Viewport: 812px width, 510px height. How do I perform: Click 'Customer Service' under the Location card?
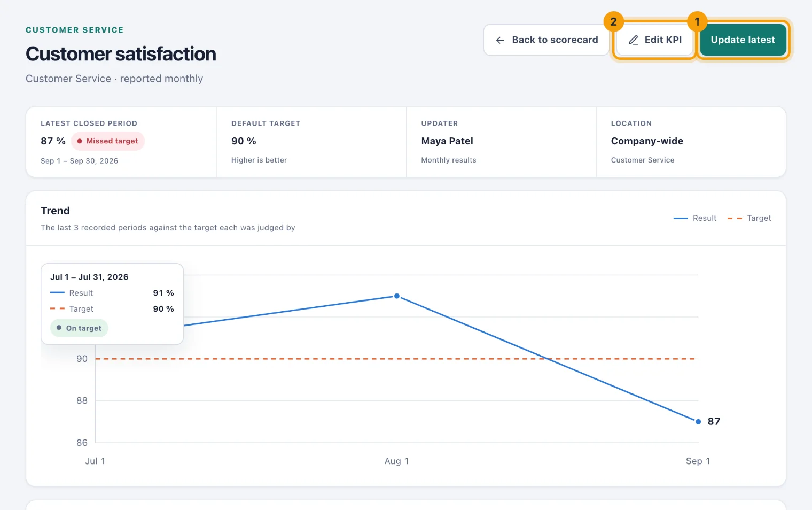point(643,160)
